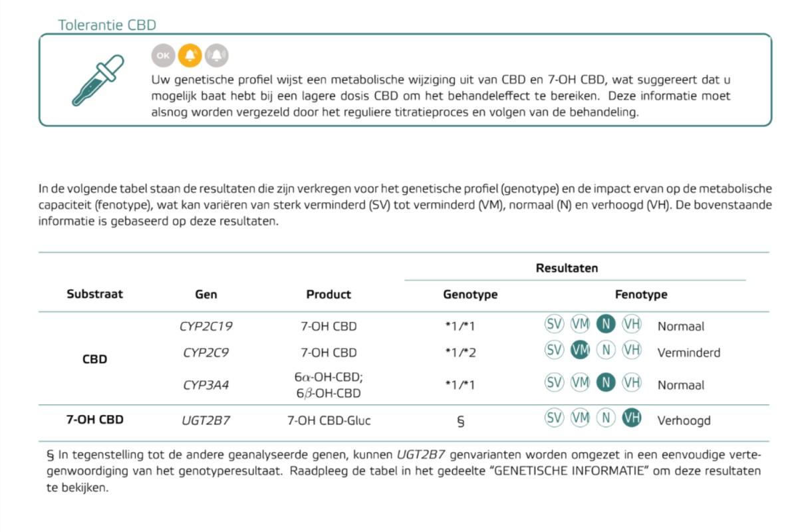Select the filled N circle for CYP2C19
Viewport: 798px width, 532px height.
605,325
